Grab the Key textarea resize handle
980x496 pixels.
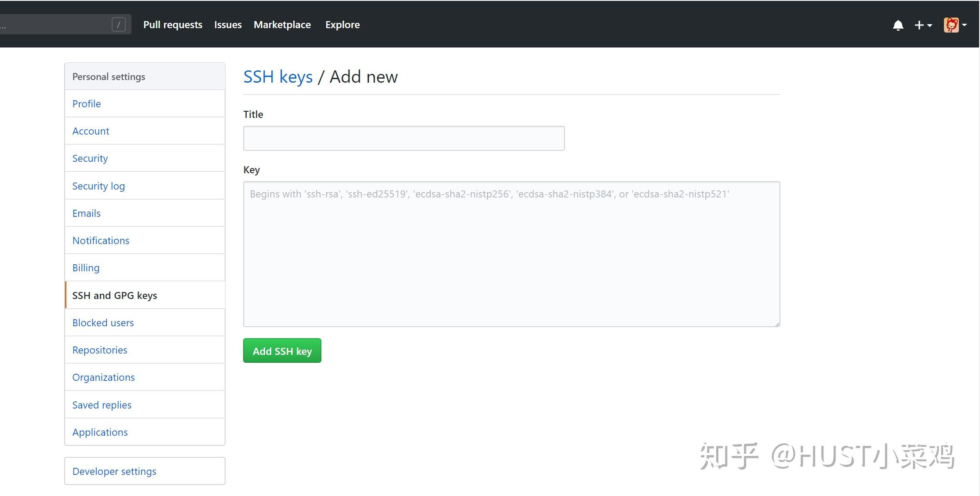pyautogui.click(x=777, y=324)
